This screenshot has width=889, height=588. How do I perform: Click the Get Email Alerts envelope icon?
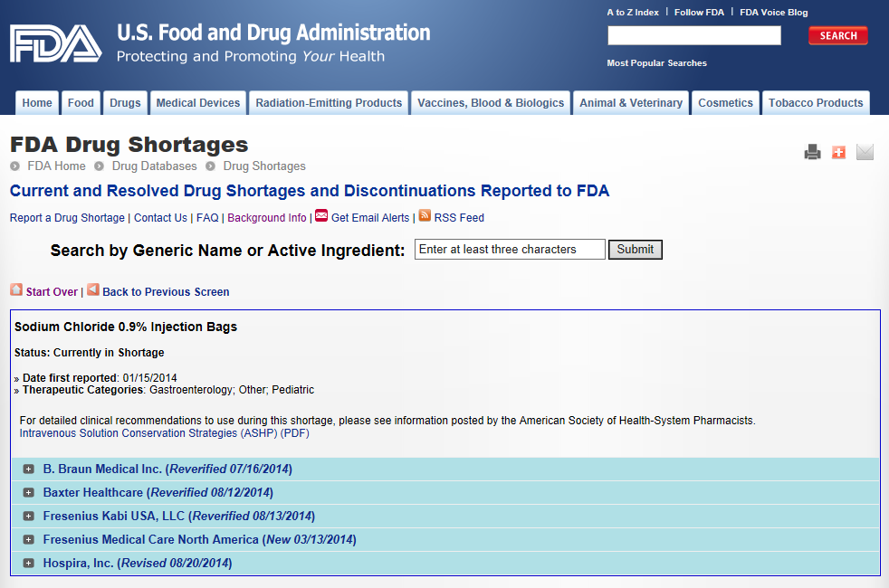(x=321, y=216)
